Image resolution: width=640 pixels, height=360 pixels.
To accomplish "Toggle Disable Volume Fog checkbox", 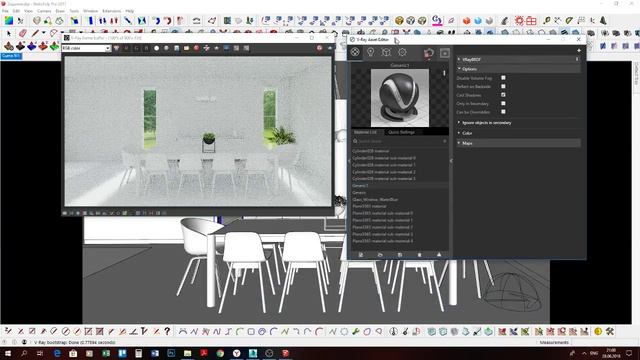I will click(x=503, y=78).
